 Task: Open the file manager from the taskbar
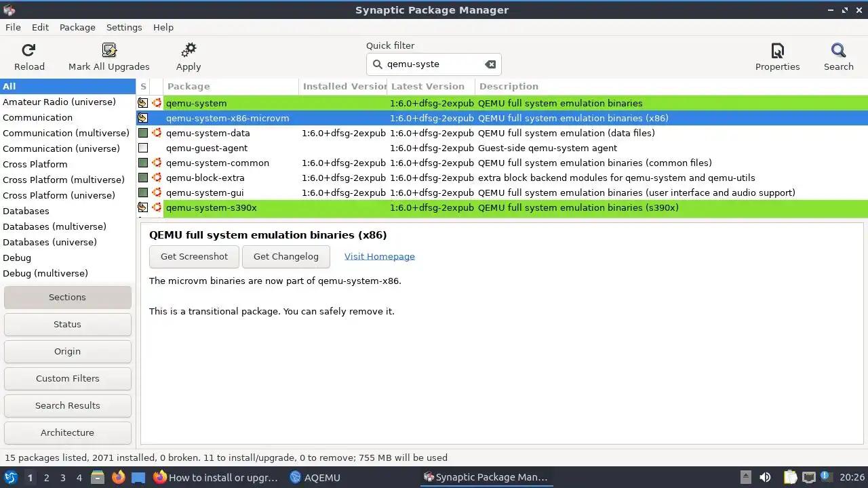98,477
